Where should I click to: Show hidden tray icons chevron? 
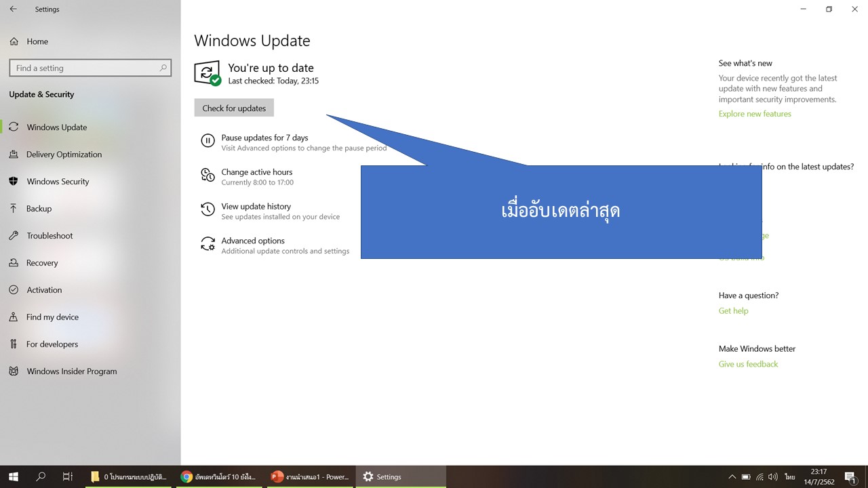pos(732,476)
